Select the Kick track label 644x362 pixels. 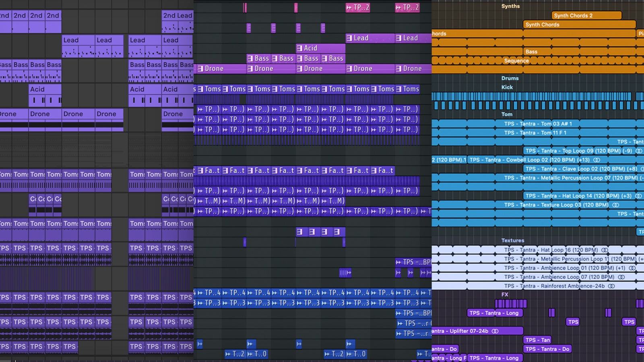507,87
